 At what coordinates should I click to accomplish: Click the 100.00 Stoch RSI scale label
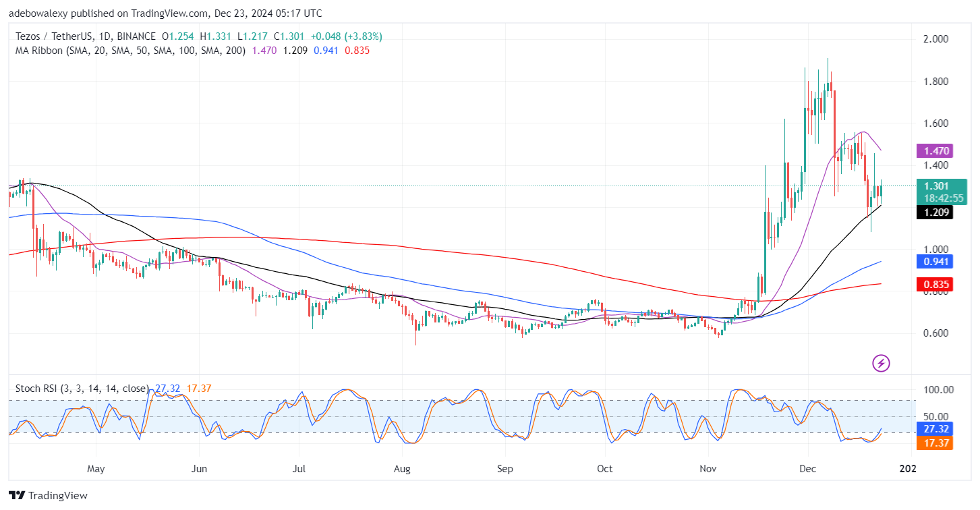point(938,390)
